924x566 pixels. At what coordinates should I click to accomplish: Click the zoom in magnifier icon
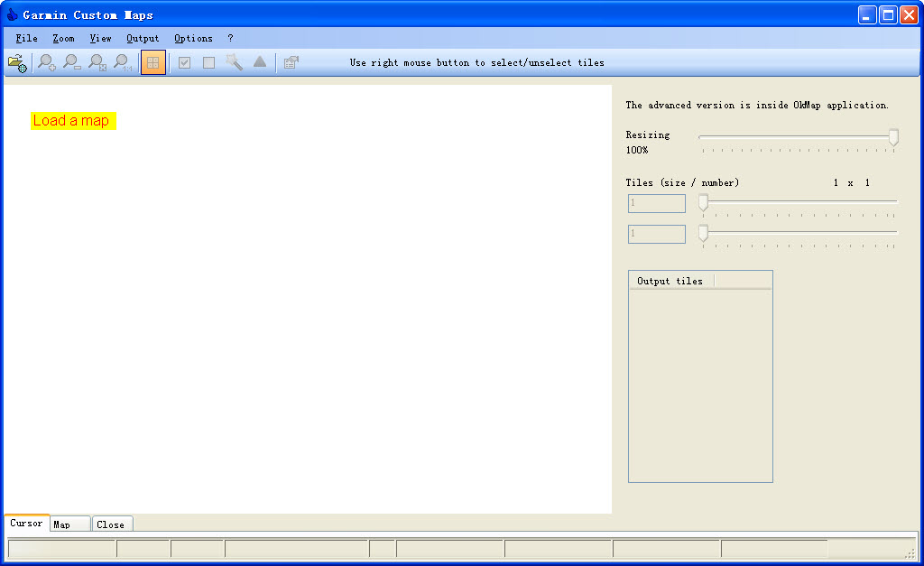[47, 62]
